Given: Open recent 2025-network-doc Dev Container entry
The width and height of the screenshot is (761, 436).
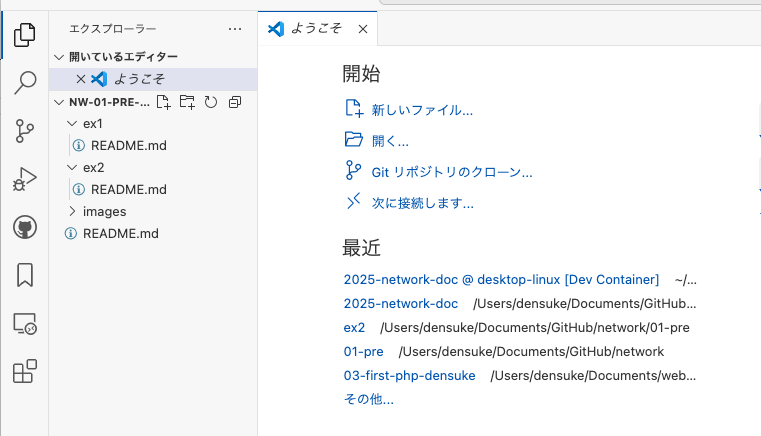Looking at the screenshot, I should [x=501, y=280].
